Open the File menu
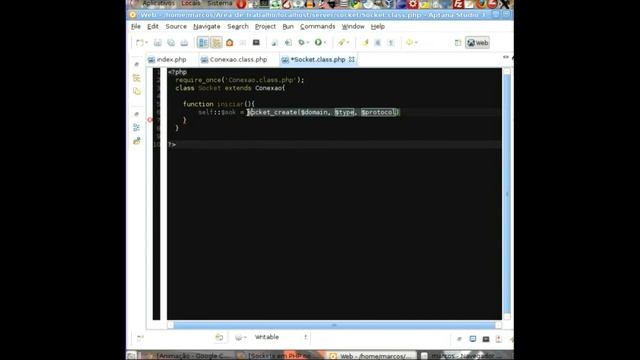The width and height of the screenshot is (640, 360). click(x=136, y=27)
